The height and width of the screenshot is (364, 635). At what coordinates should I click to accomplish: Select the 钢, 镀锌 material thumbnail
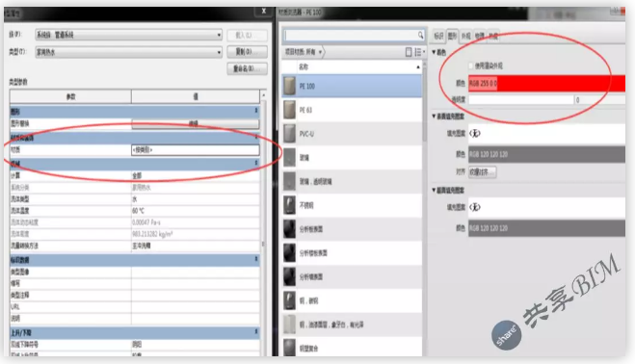pos(289,300)
